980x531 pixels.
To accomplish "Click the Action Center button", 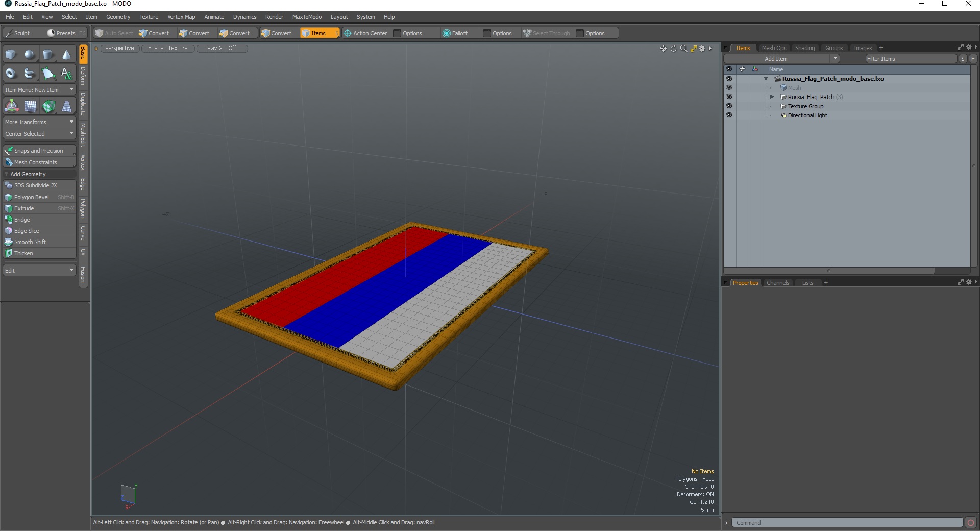I will point(365,33).
